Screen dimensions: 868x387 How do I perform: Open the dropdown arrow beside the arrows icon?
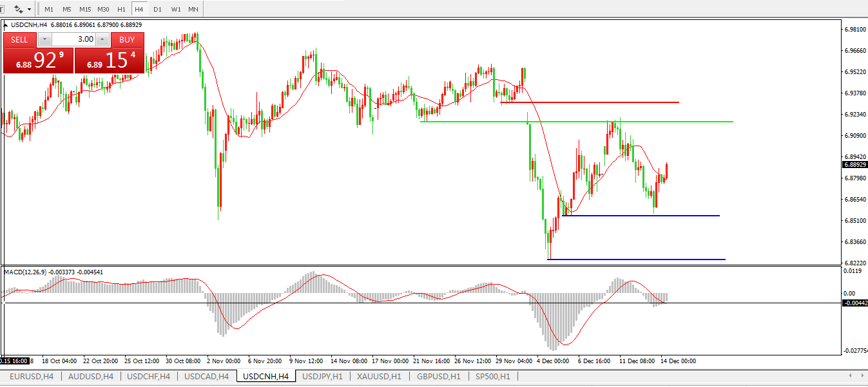tap(29, 10)
